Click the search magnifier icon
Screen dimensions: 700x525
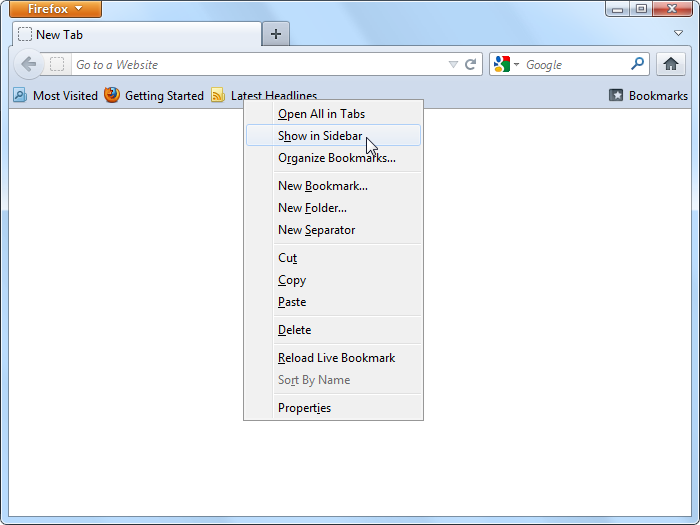click(x=637, y=64)
